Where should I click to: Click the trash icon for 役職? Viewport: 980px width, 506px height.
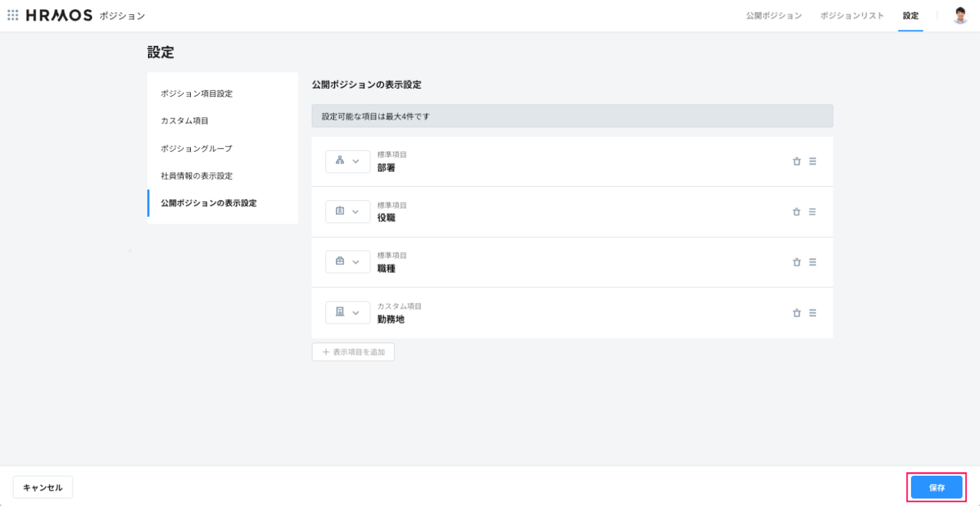click(797, 212)
